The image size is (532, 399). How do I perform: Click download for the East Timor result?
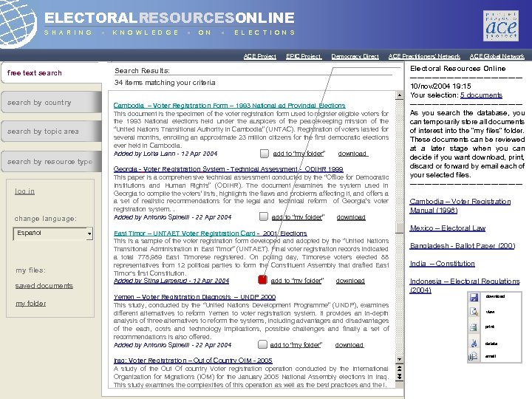(x=350, y=281)
